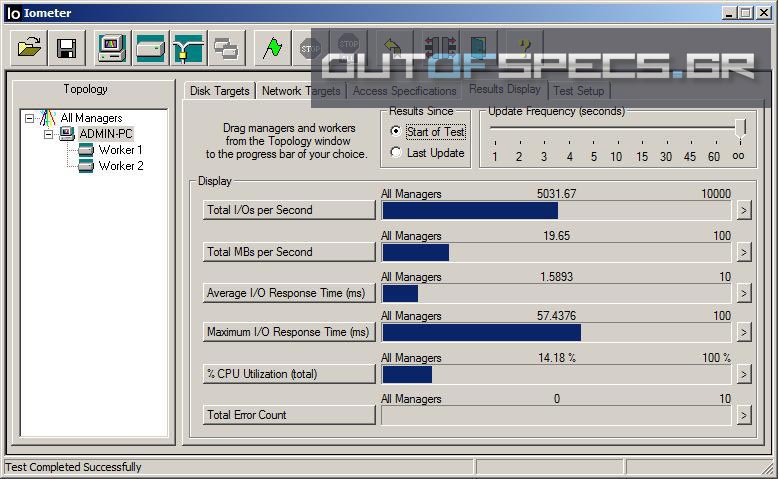779x479 pixels.
Task: Switch to the Network Targets tab
Action: (301, 91)
